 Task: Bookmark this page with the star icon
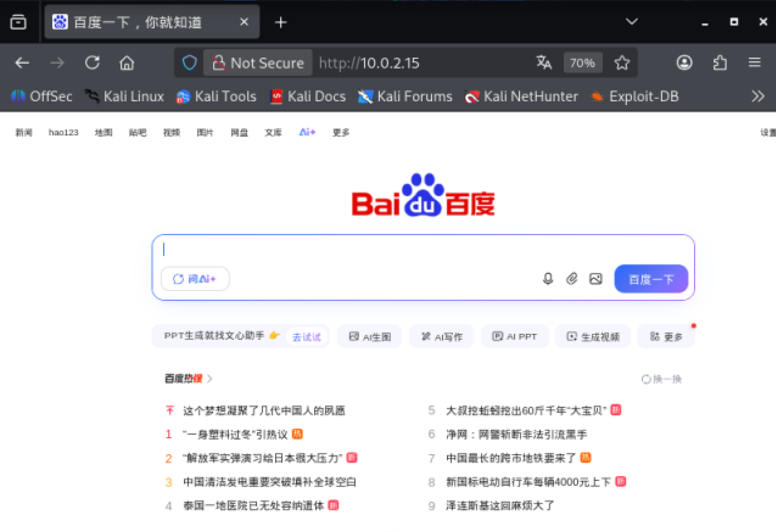pos(622,63)
